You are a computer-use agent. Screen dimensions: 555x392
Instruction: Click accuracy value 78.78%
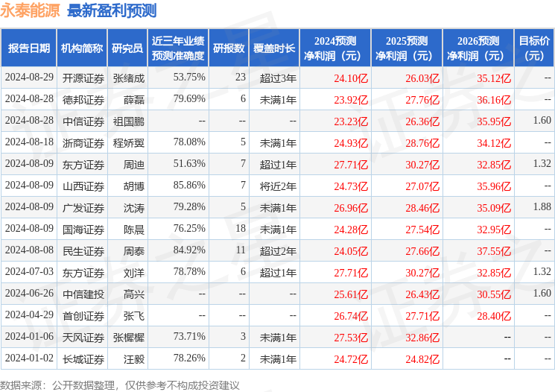coord(189,271)
